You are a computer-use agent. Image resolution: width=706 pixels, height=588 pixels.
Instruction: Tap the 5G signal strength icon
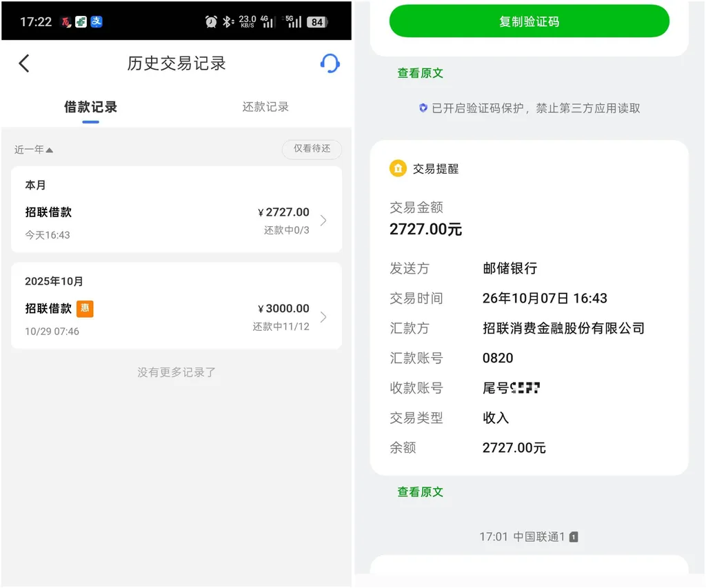point(292,21)
